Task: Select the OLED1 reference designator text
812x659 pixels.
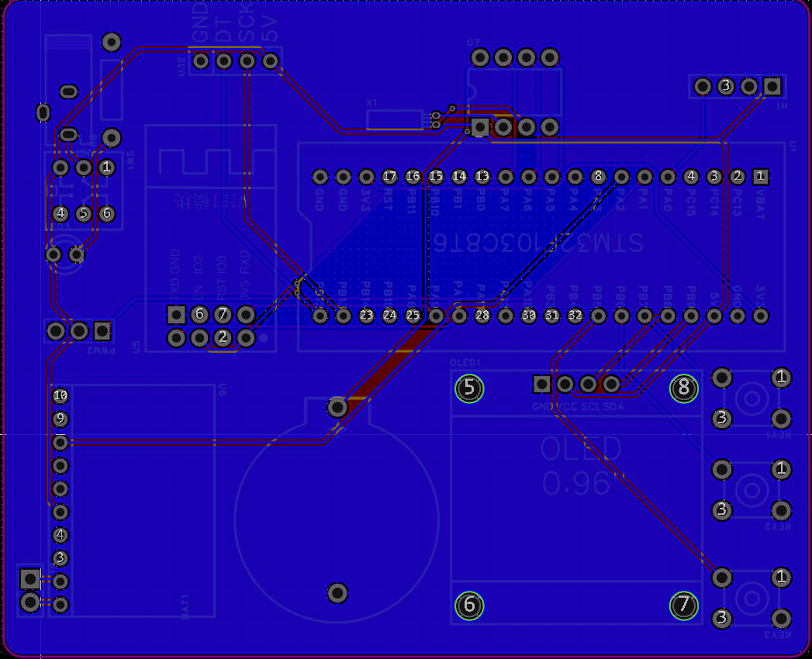Action: [x=465, y=363]
